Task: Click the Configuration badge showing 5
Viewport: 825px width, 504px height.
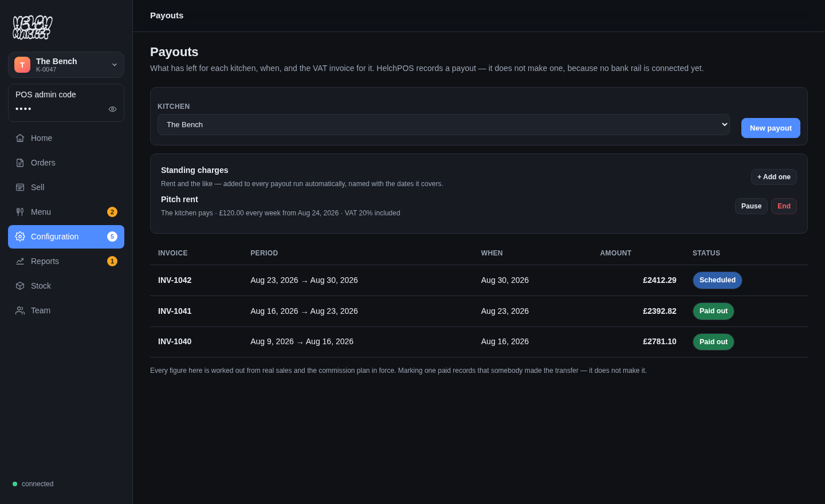Action: tap(112, 237)
